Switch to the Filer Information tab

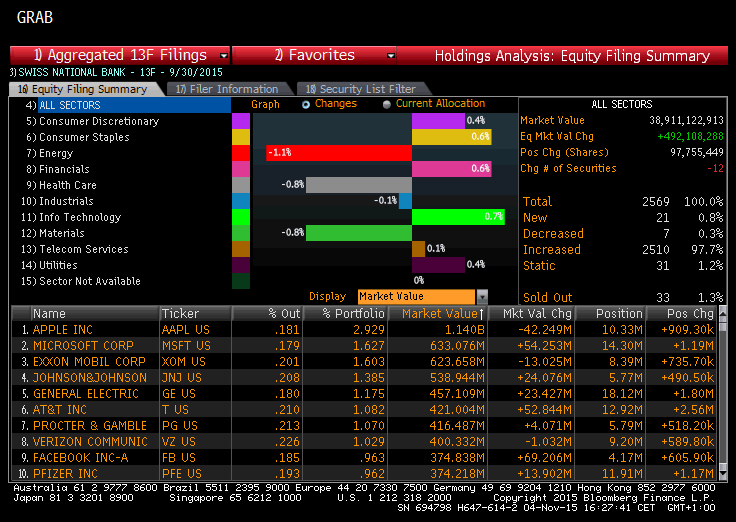227,89
